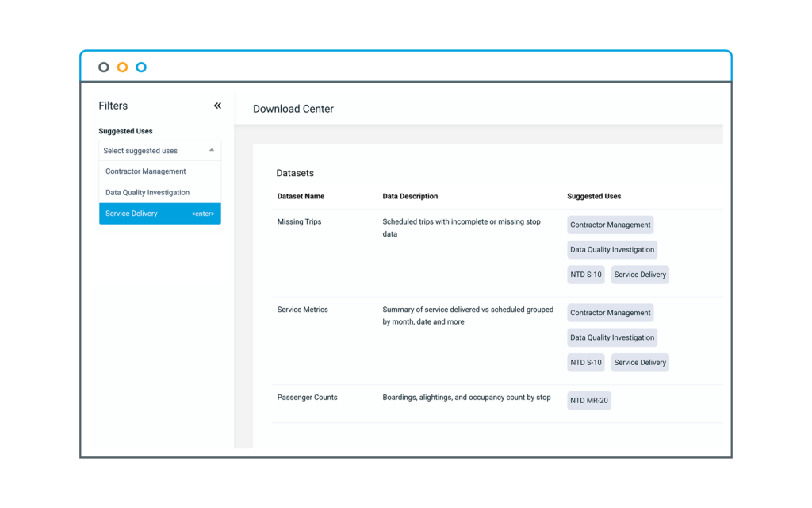Click the blue circle in the browser toolbar
The image size is (812, 508).
pos(141,67)
